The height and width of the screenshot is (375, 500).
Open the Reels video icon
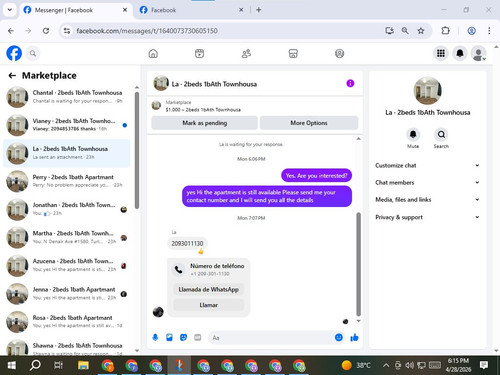click(x=199, y=53)
